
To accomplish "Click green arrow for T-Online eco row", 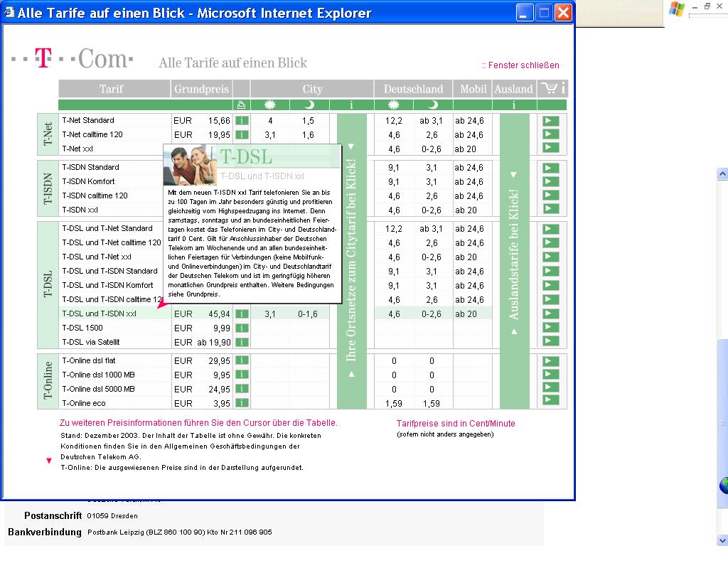I will [551, 400].
